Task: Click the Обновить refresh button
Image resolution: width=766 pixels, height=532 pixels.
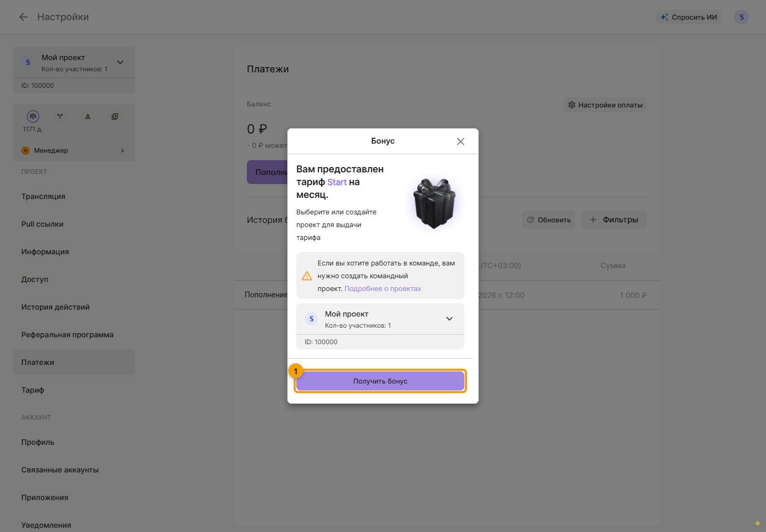Action: [548, 220]
